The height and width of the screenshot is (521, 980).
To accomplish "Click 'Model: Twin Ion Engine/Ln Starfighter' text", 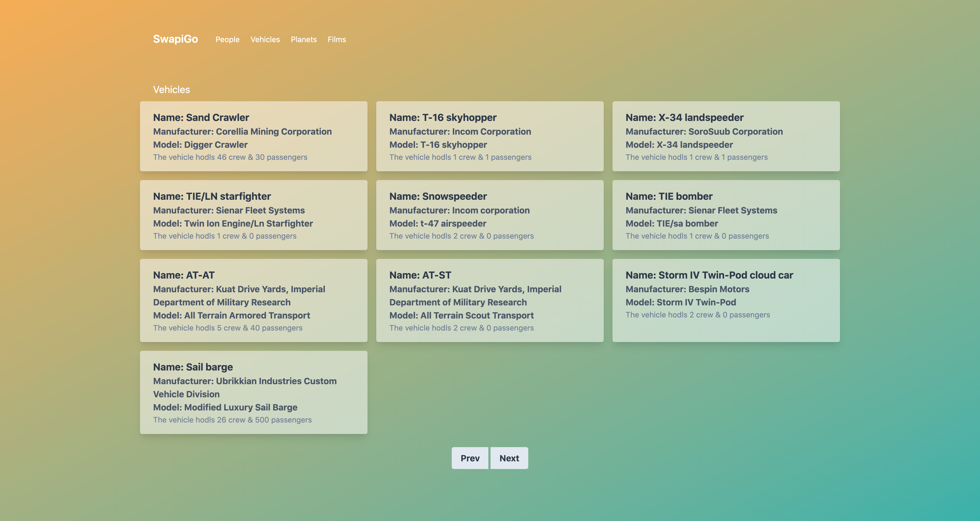I will point(233,224).
